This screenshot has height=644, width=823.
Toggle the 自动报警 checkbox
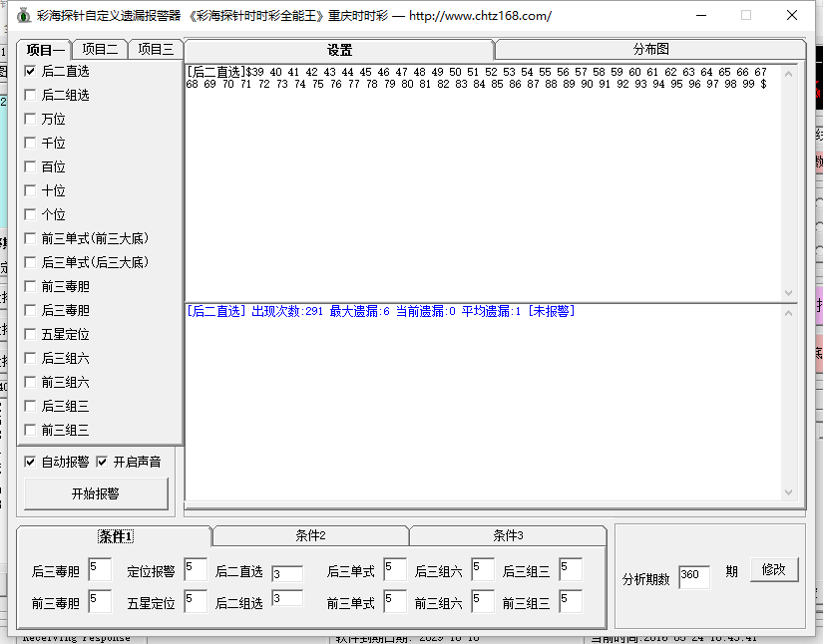pyautogui.click(x=30, y=463)
